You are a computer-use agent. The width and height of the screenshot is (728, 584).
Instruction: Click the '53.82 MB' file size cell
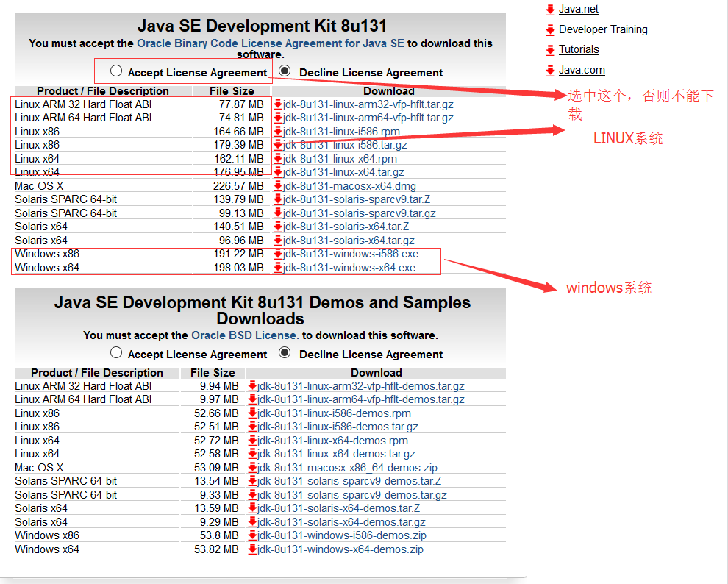216,549
